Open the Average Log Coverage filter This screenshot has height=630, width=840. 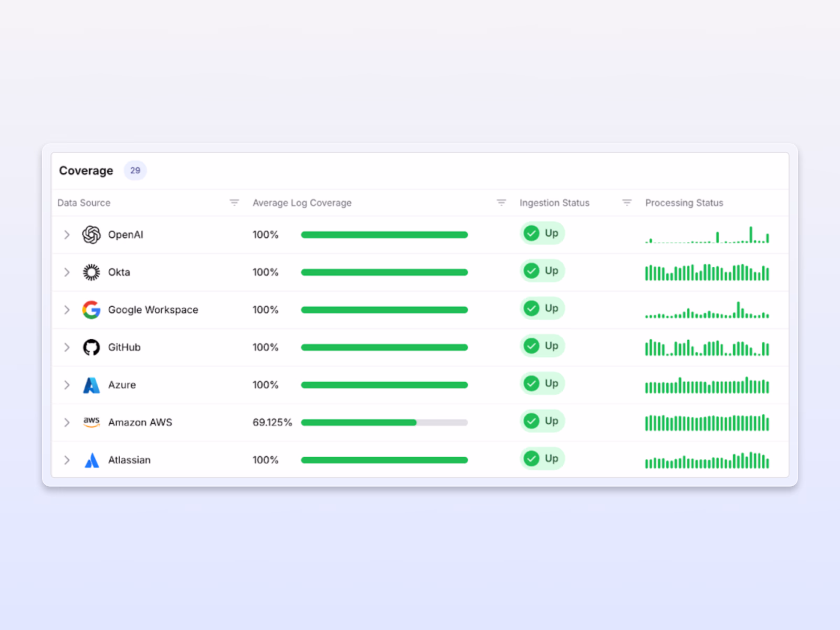coord(501,202)
